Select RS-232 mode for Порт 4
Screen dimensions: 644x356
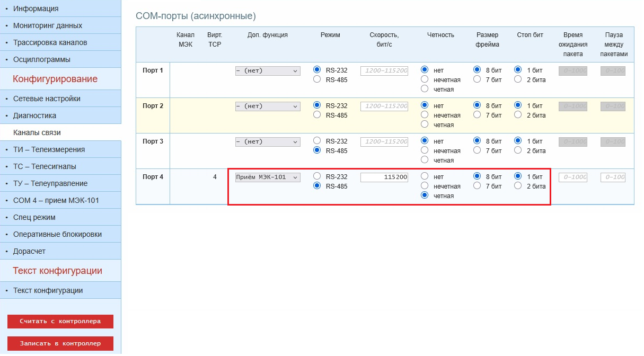tap(317, 176)
